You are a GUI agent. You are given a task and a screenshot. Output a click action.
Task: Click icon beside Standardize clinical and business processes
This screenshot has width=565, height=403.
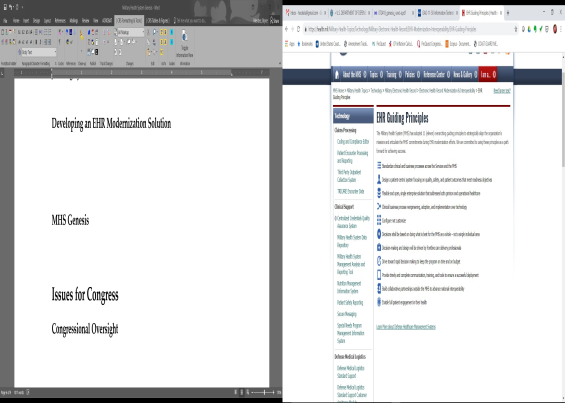pyautogui.click(x=379, y=165)
